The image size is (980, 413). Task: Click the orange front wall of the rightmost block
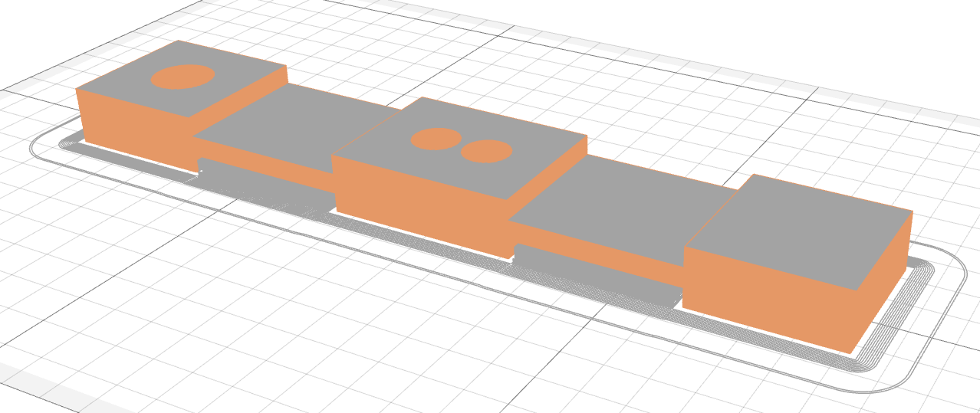point(767,299)
